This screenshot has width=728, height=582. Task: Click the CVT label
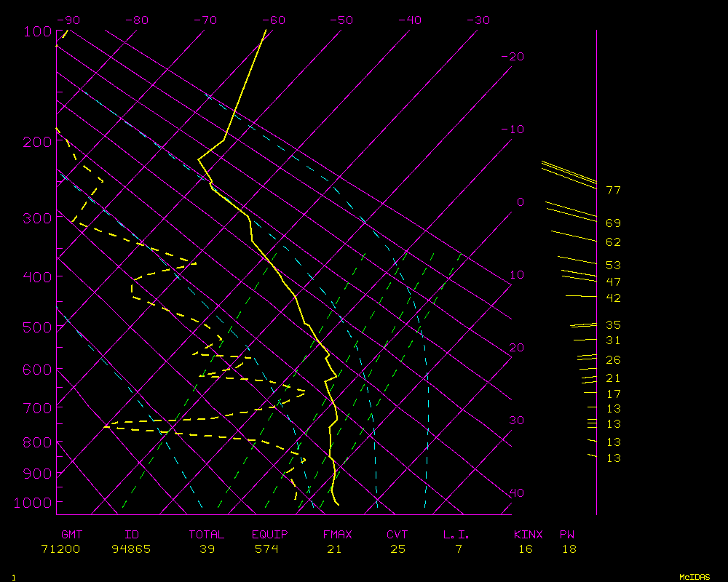pos(397,535)
